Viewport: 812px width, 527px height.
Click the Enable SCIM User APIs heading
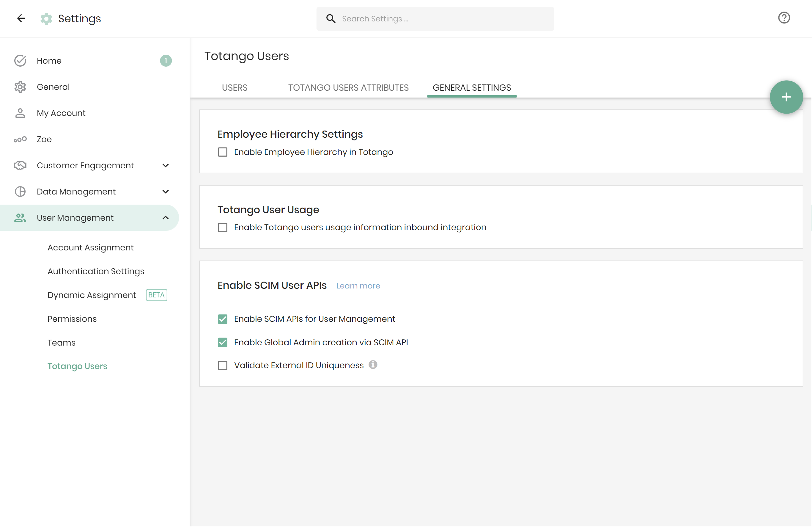272,285
